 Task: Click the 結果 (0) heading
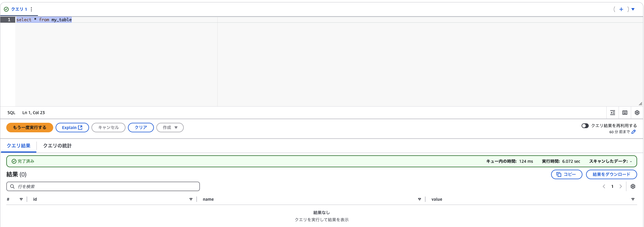click(x=16, y=174)
